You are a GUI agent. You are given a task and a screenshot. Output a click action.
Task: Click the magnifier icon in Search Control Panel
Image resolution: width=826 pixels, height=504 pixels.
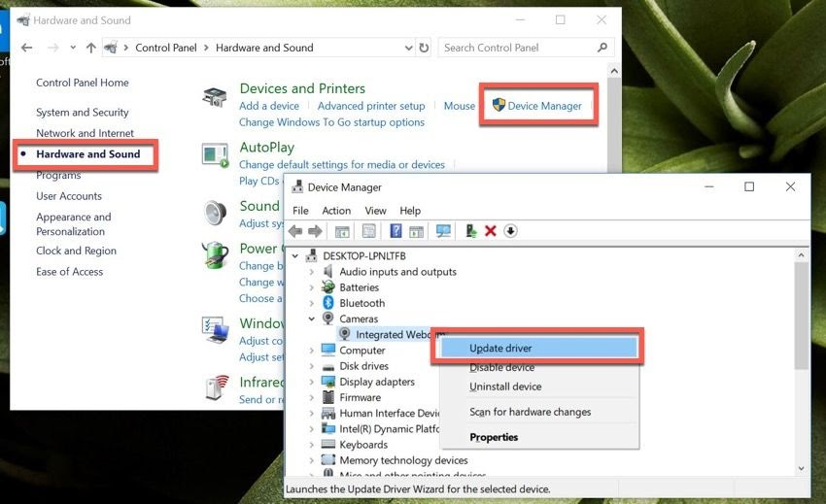coord(602,48)
